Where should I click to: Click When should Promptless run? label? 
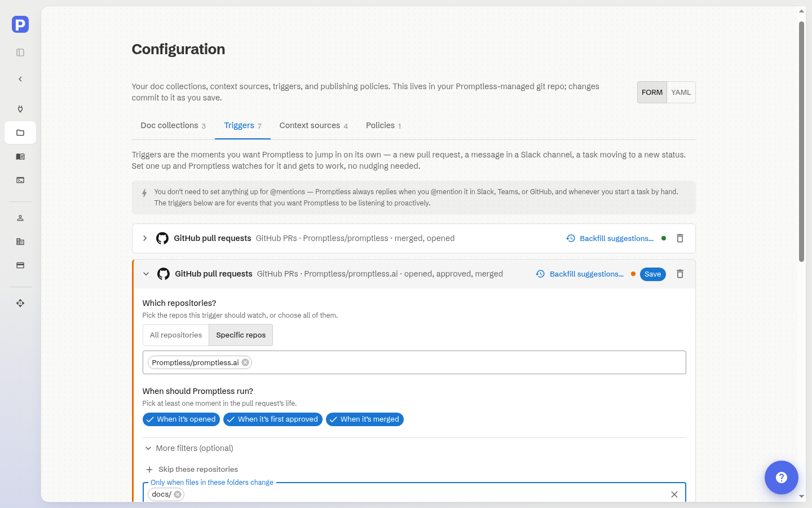(198, 391)
